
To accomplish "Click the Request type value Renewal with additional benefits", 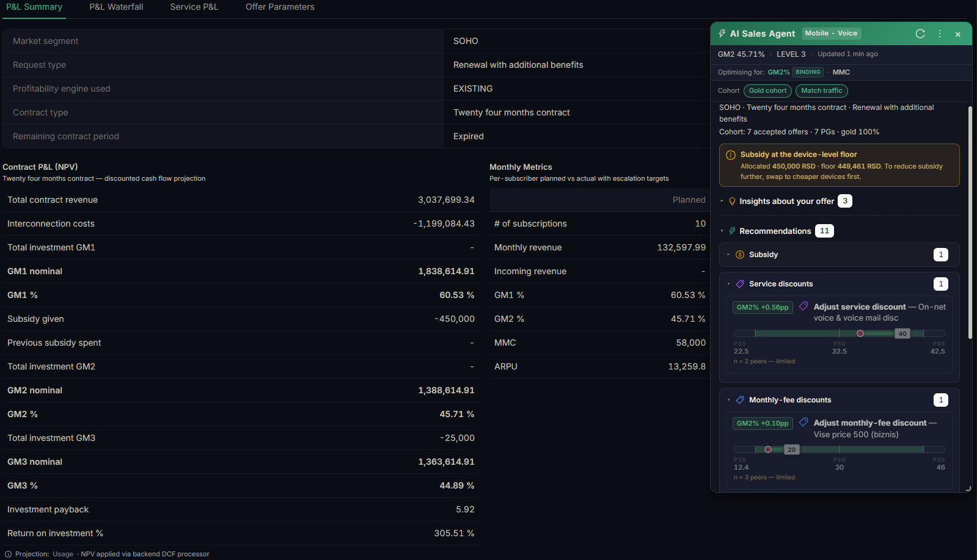I will click(518, 65).
